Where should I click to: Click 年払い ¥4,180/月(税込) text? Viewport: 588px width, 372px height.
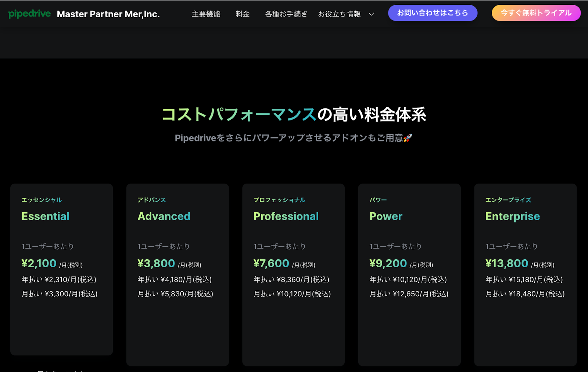(175, 279)
